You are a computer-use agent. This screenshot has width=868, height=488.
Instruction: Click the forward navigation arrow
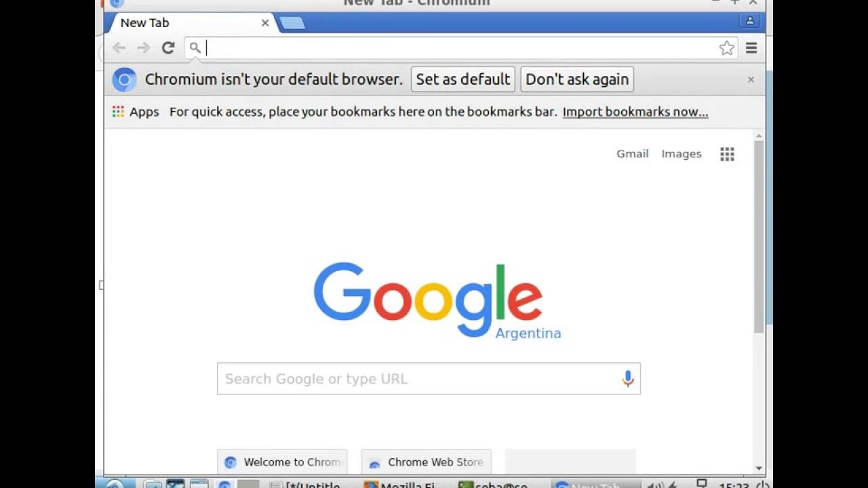[143, 48]
